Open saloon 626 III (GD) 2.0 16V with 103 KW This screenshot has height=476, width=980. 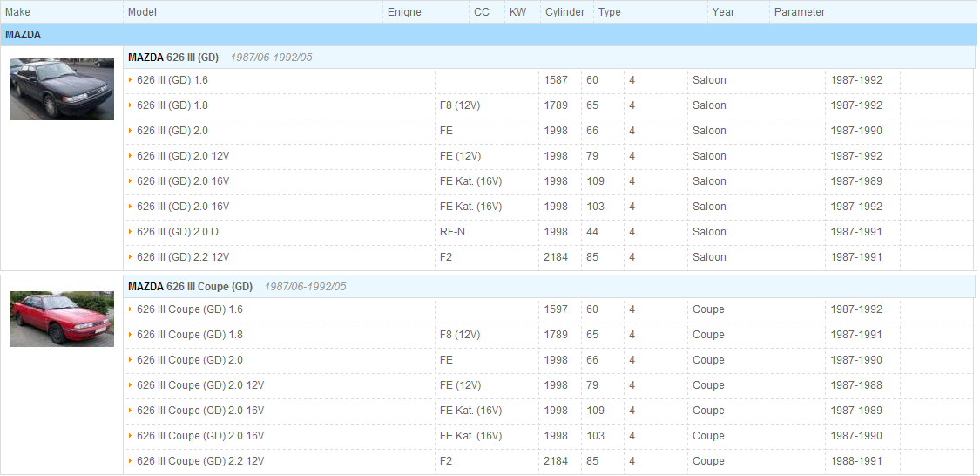click(183, 207)
